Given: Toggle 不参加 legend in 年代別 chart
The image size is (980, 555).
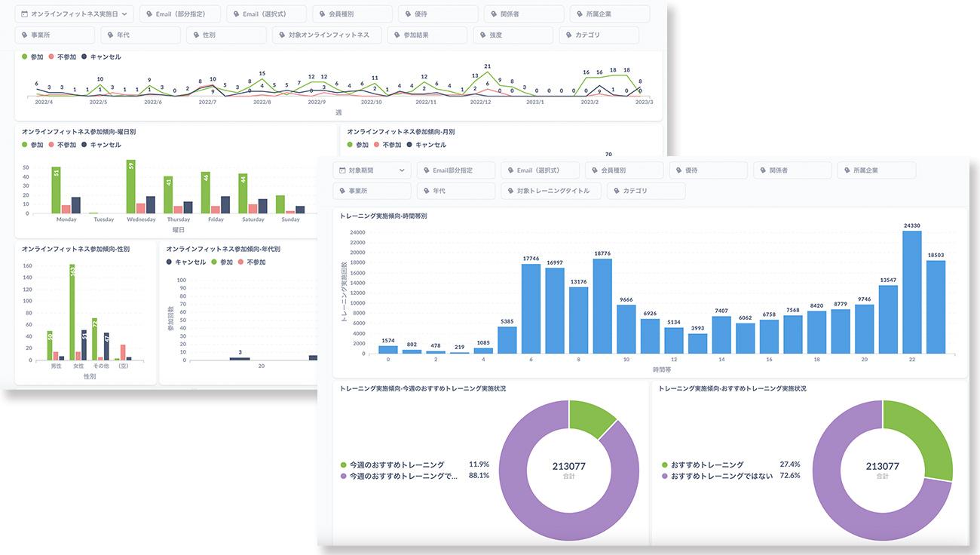Looking at the screenshot, I should pyautogui.click(x=252, y=262).
